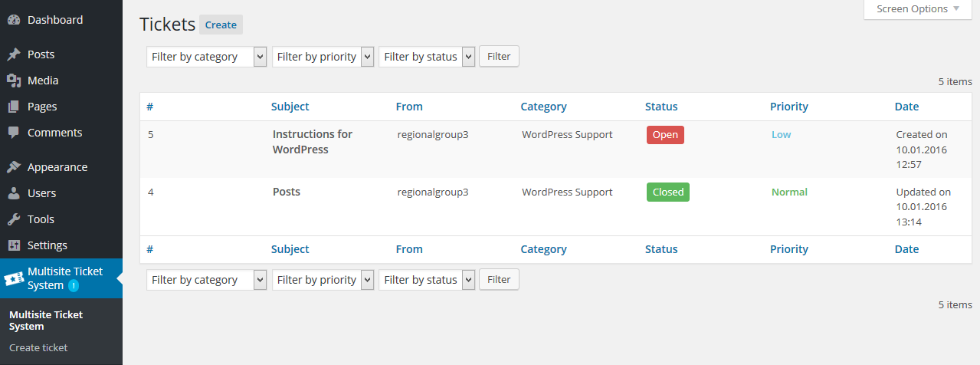Sort by the # header column

click(x=150, y=107)
